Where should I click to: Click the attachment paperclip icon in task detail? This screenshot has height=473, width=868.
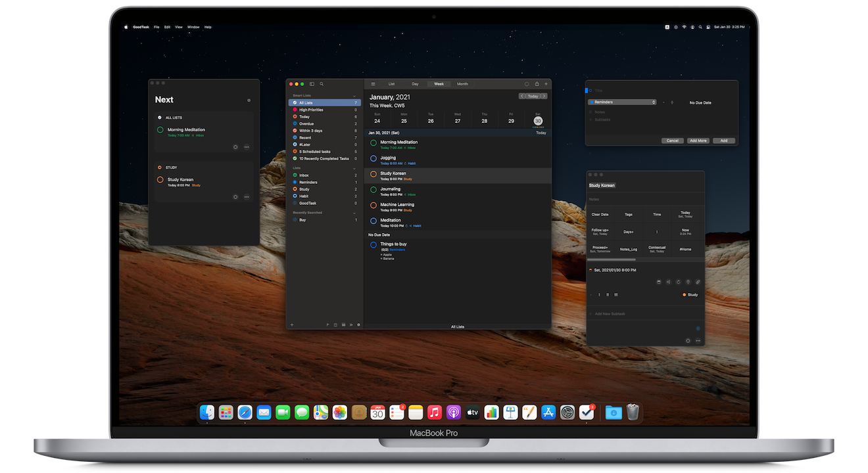coord(698,282)
